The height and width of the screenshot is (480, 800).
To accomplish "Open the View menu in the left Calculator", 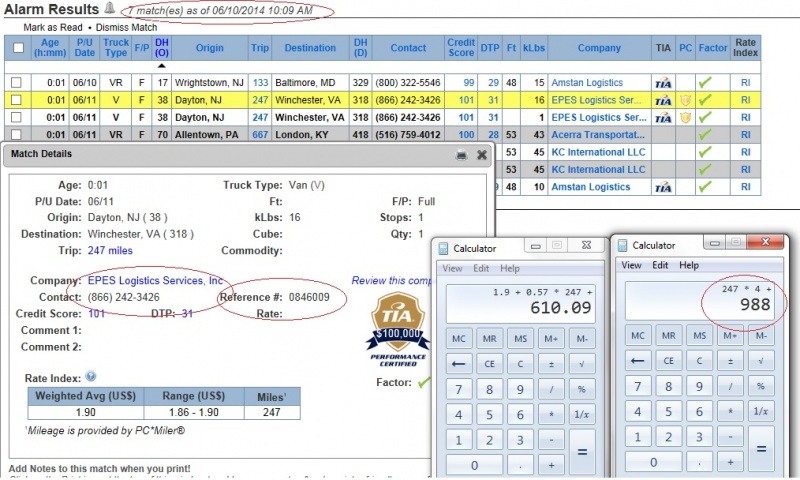I will [x=452, y=268].
